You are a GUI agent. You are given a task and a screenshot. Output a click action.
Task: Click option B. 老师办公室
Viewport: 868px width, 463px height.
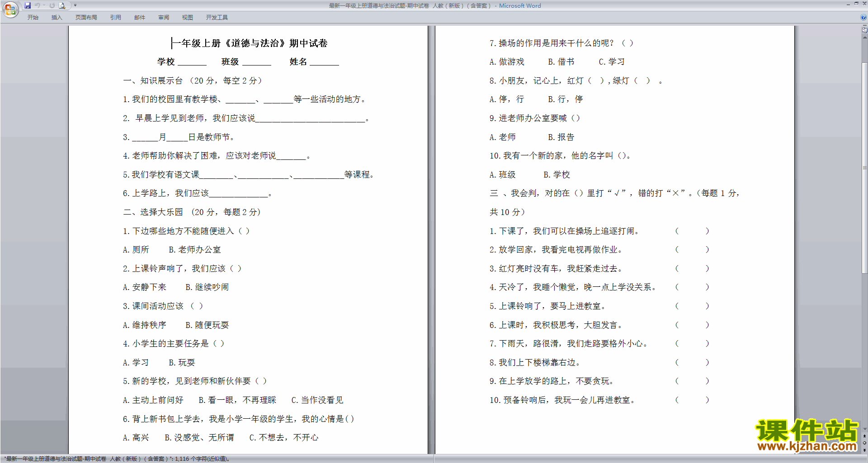pyautogui.click(x=195, y=249)
